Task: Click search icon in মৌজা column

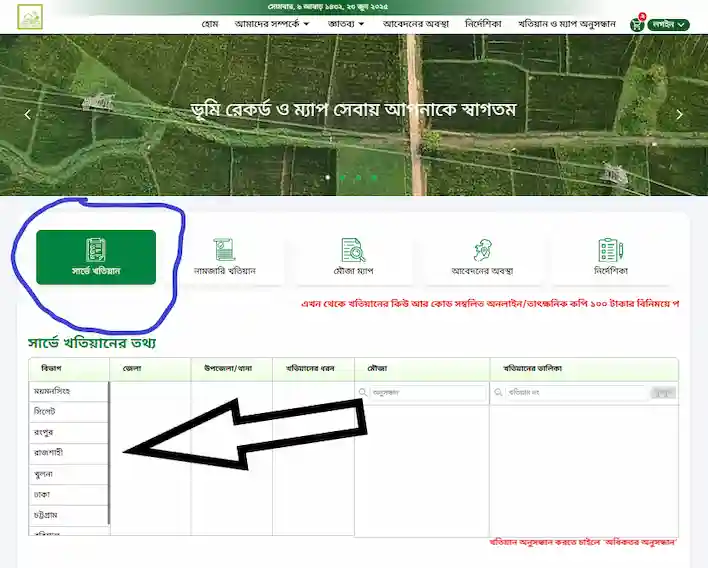Action: point(363,392)
